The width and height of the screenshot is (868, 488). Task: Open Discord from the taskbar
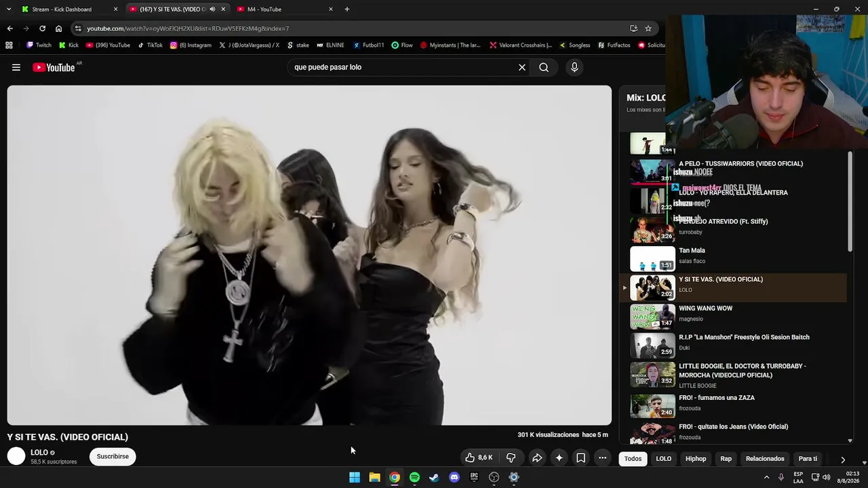point(454,477)
